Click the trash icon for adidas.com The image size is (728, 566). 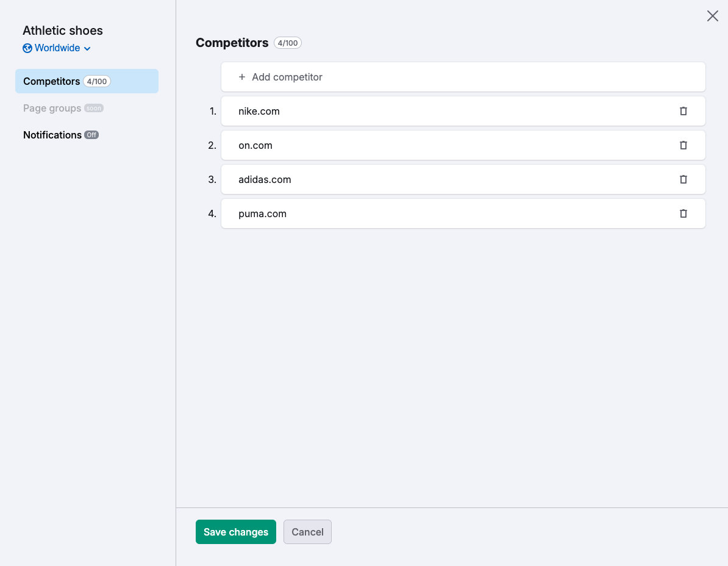point(683,179)
